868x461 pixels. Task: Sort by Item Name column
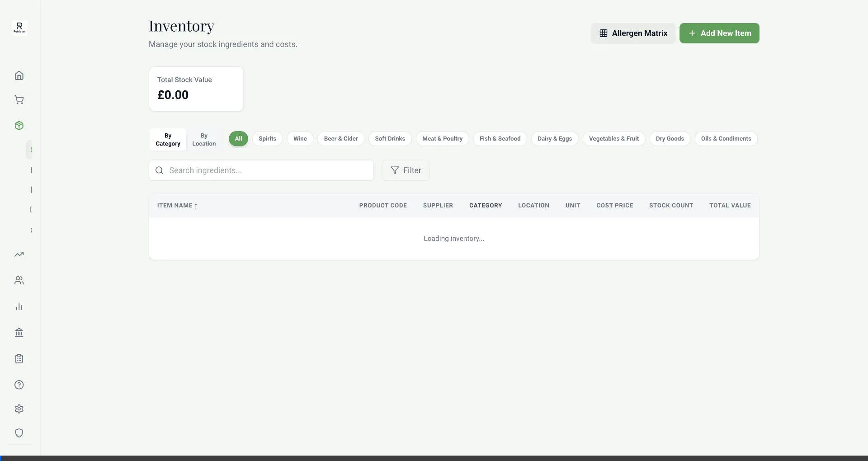[x=177, y=205]
